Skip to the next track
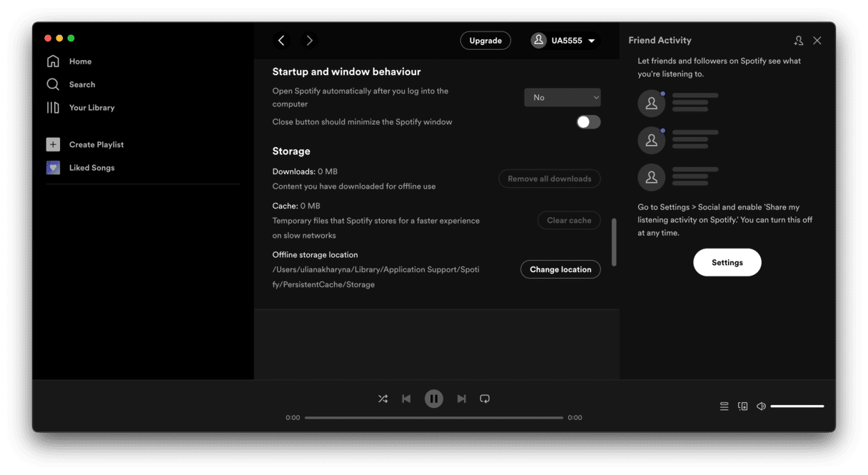Screen dimensions: 868x475 click(x=462, y=399)
